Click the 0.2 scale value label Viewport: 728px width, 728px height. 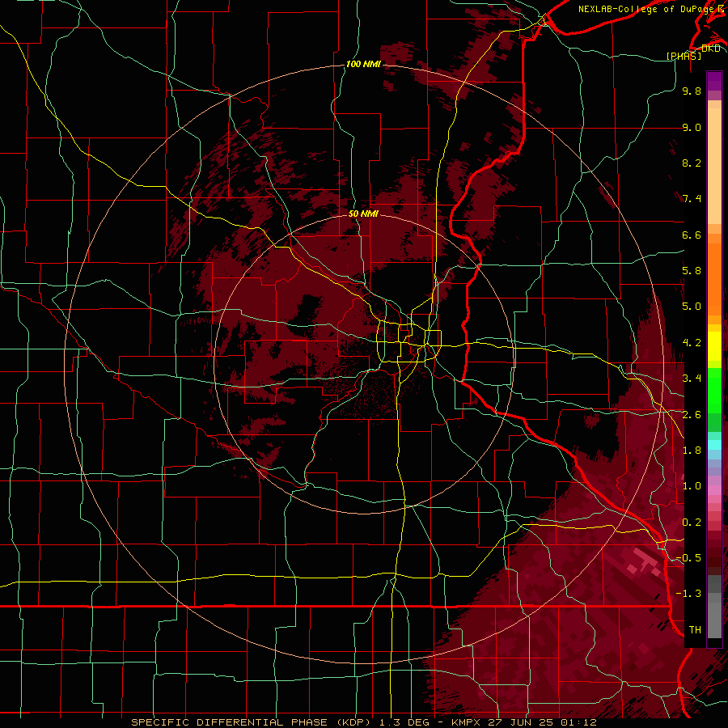pos(692,523)
